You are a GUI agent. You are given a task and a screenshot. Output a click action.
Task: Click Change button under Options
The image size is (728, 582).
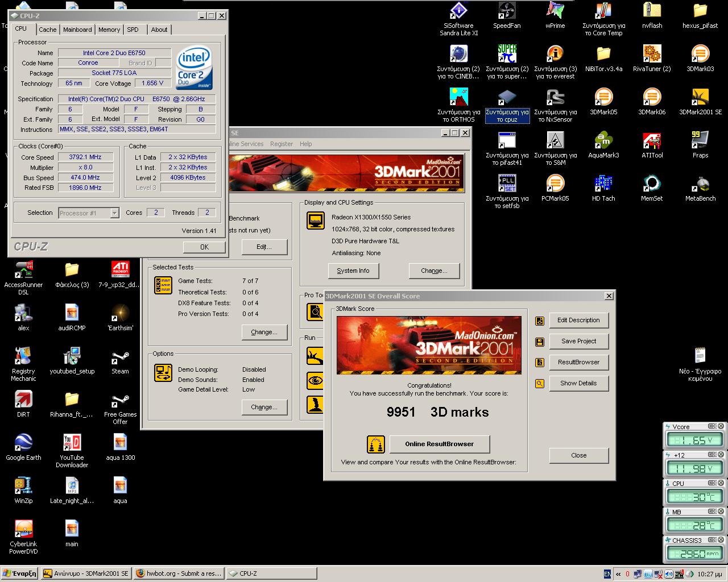coord(264,407)
